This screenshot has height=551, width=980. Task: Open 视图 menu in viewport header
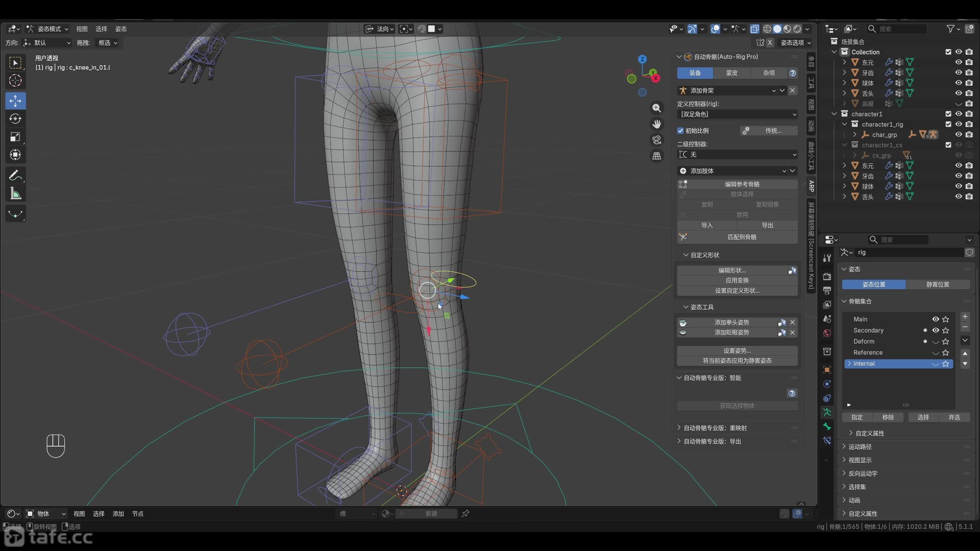tap(82, 29)
